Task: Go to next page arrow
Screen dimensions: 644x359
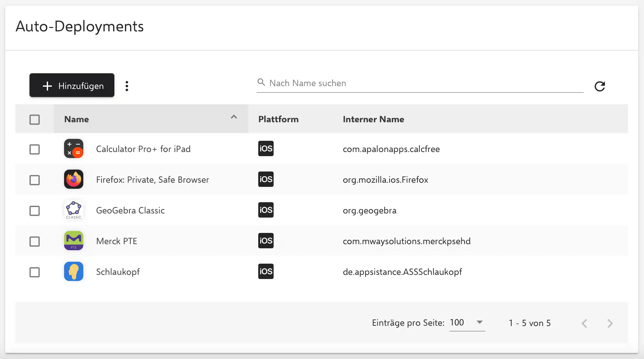Action: 610,323
